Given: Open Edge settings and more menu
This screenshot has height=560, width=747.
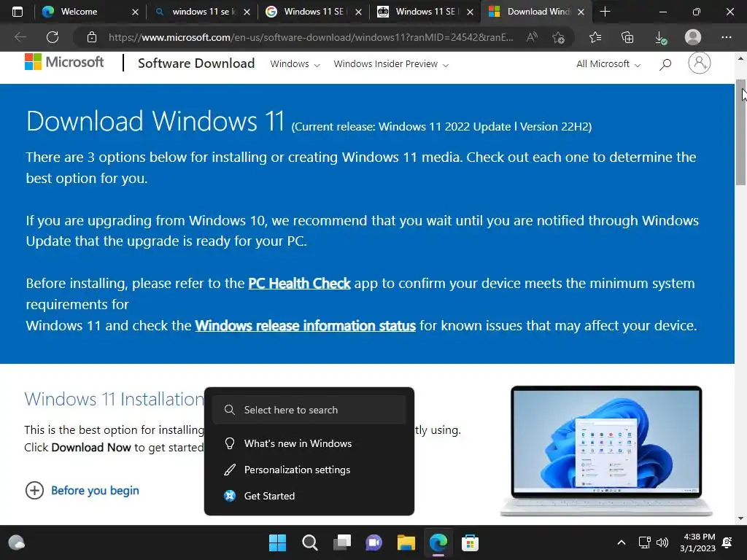Looking at the screenshot, I should click(x=726, y=37).
